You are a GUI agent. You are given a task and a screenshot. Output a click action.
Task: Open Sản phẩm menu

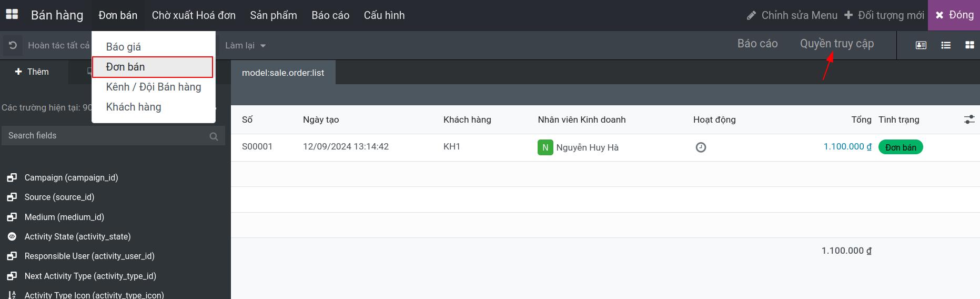[x=274, y=15]
